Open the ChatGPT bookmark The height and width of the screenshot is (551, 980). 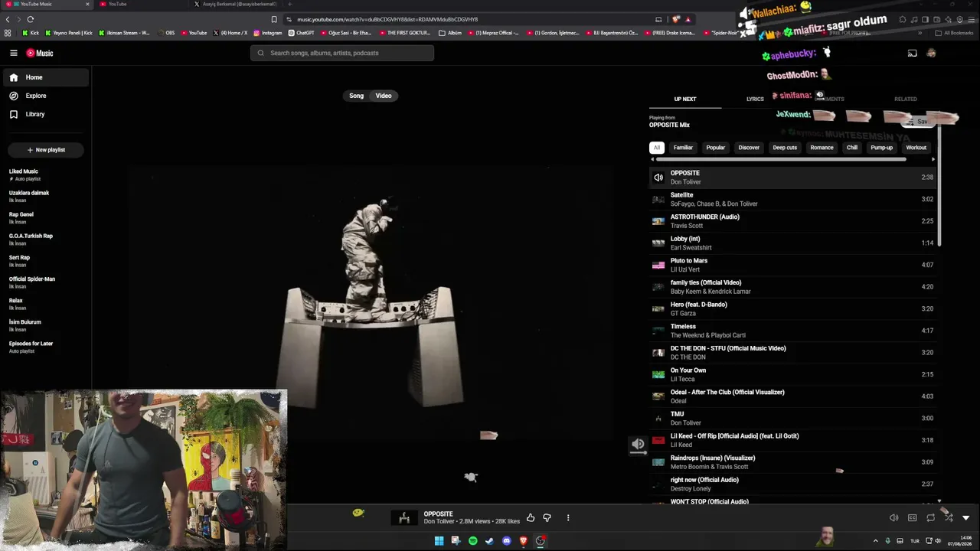pyautogui.click(x=302, y=33)
